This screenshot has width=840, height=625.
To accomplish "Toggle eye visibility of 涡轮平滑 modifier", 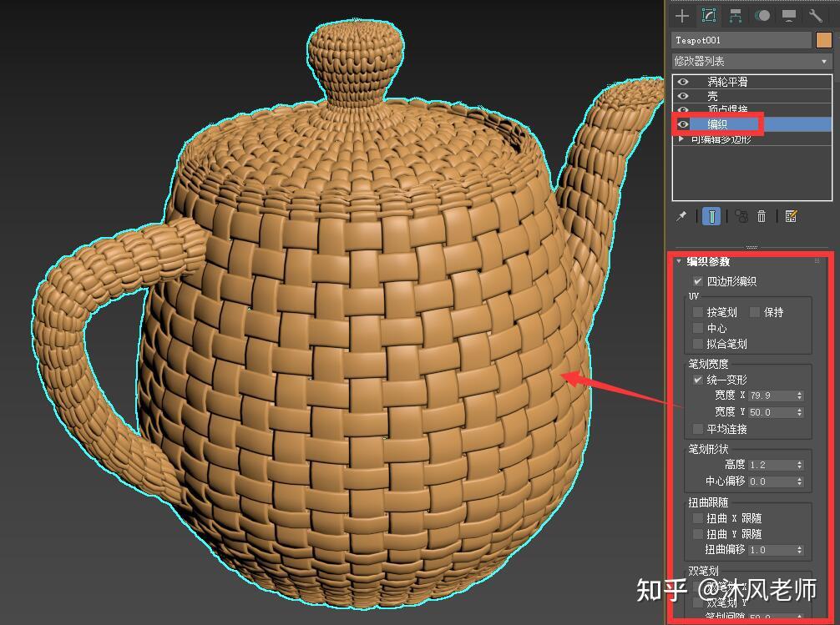I will click(x=683, y=82).
